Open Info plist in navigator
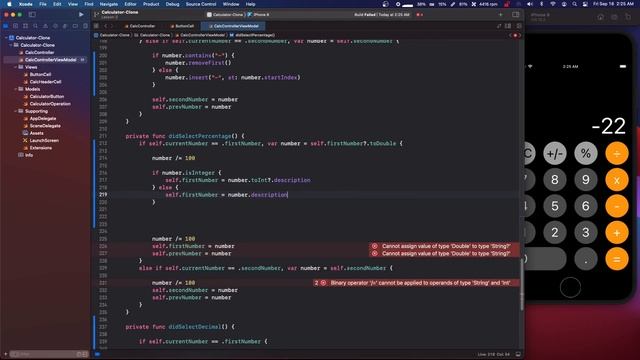 point(26,155)
